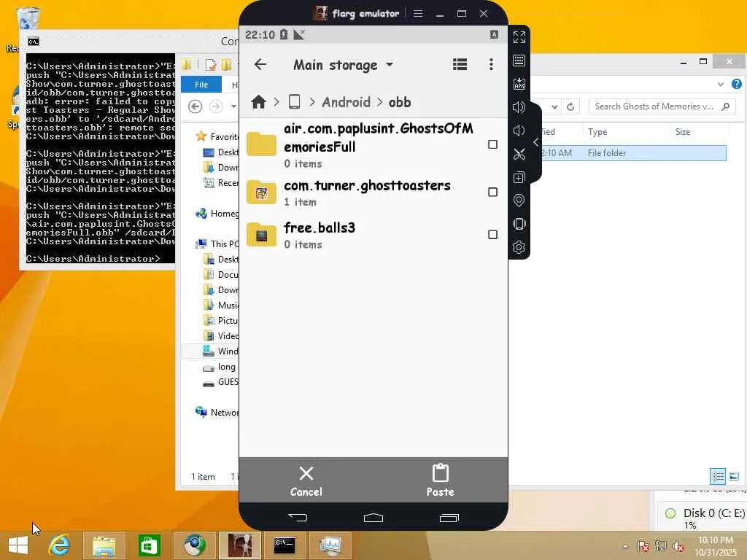
Task: Open the Recycle Bin desktop icon
Action: pos(28,19)
